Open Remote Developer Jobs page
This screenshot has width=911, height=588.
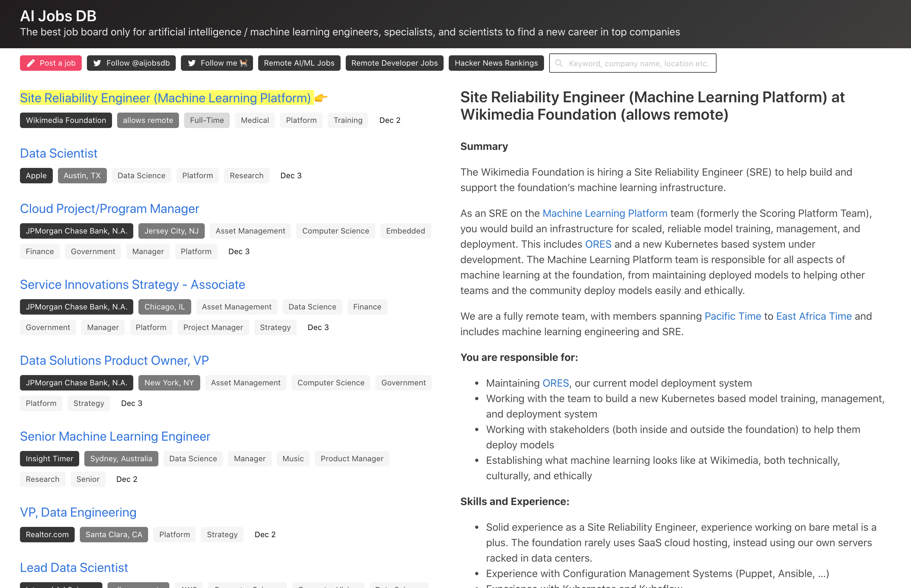coord(394,63)
